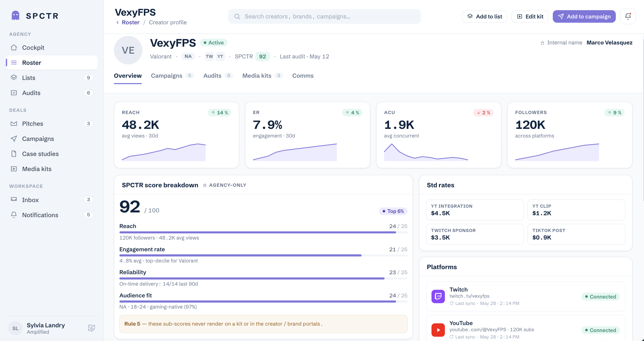This screenshot has width=644, height=341.
Task: Click the Audience fit progress bar
Action: click(x=263, y=302)
